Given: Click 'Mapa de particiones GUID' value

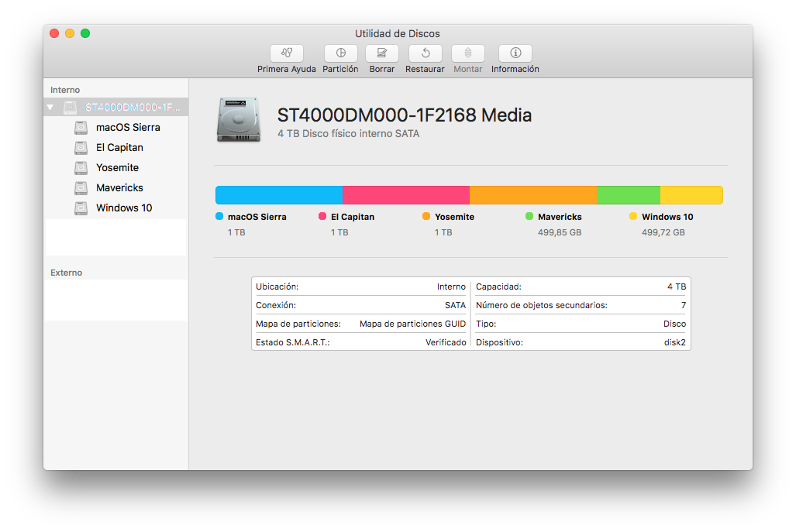Looking at the screenshot, I should click(412, 324).
